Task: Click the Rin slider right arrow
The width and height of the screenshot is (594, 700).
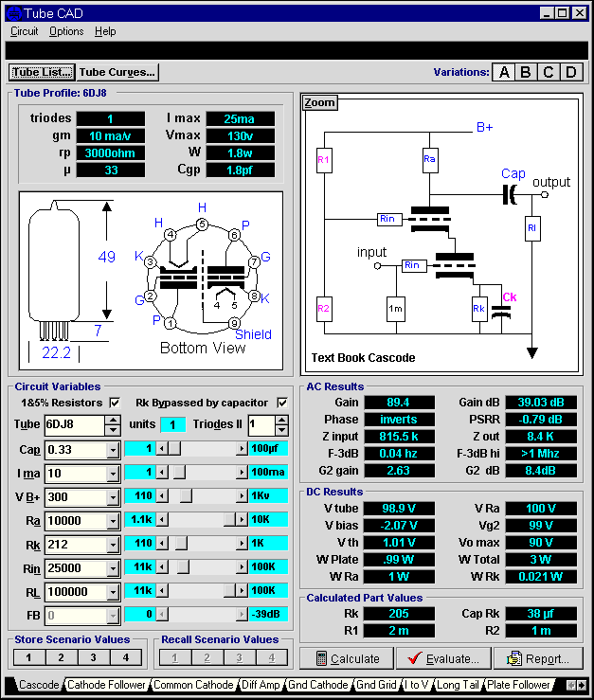Action: click(242, 566)
